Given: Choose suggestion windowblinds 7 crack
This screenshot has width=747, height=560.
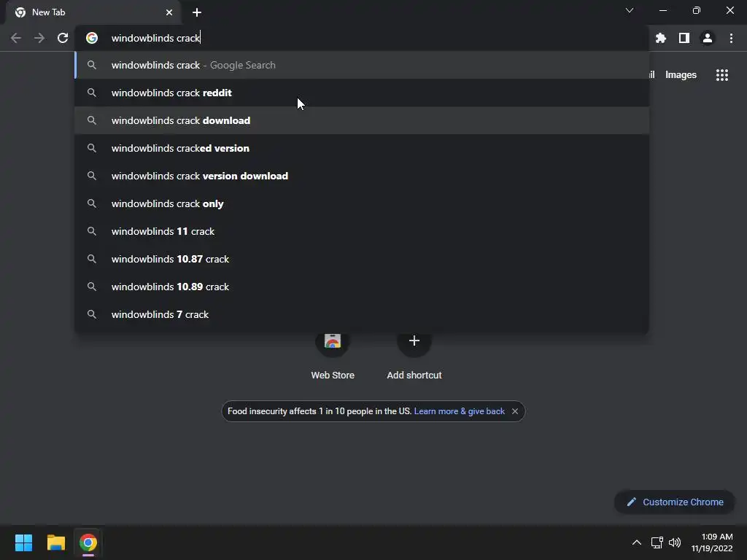Looking at the screenshot, I should [x=362, y=314].
